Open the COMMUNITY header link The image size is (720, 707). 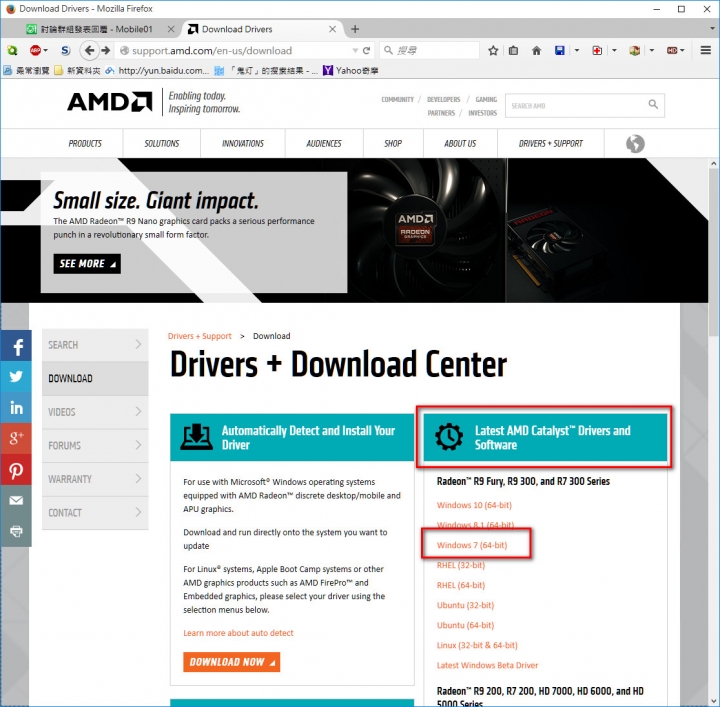click(398, 99)
